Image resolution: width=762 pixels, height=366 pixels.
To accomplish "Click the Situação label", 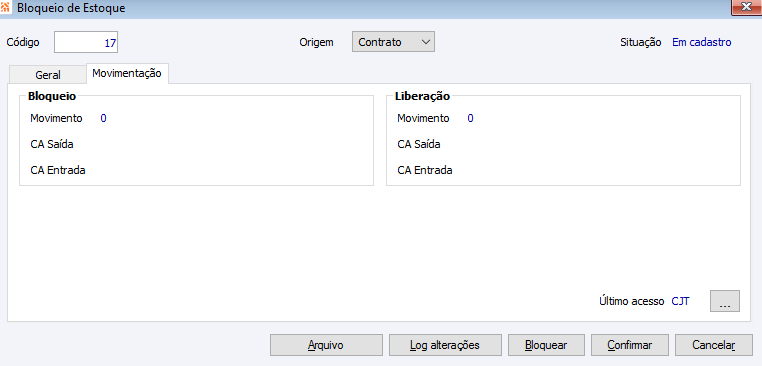I will click(641, 42).
